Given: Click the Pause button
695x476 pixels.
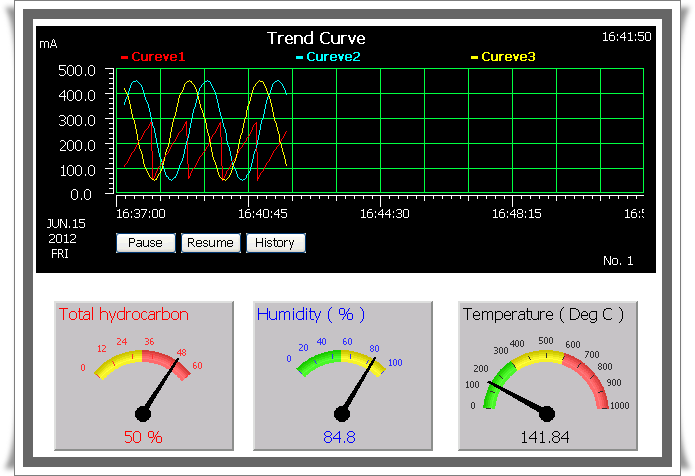Looking at the screenshot, I should (x=145, y=243).
